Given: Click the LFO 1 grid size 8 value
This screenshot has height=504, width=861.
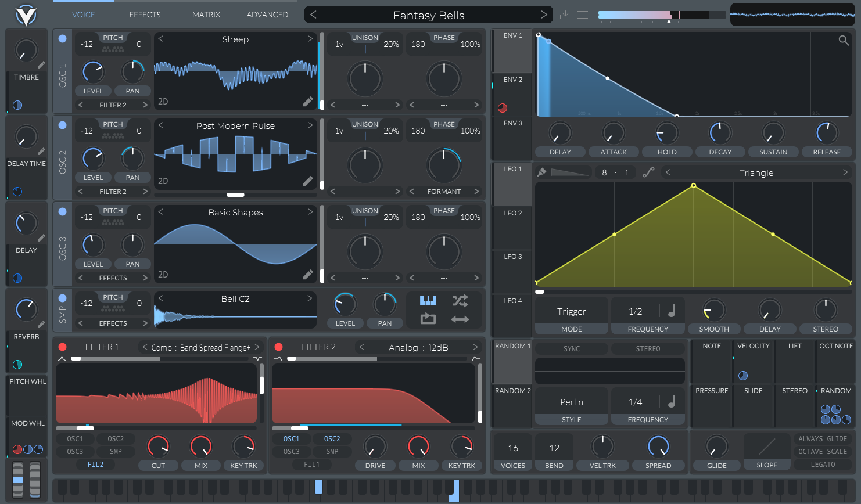Looking at the screenshot, I should click(604, 172).
